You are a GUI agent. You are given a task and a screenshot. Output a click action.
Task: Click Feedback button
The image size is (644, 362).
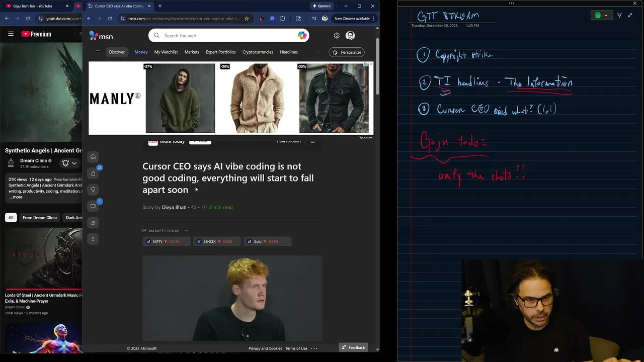click(353, 347)
